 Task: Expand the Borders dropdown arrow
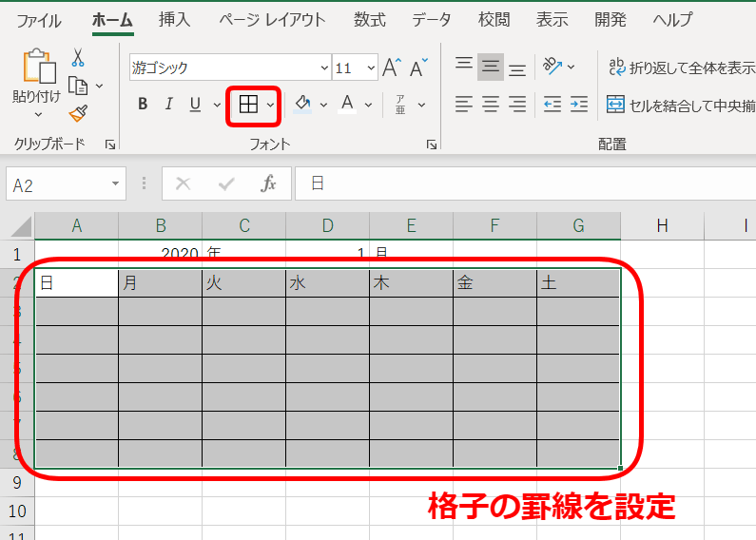271,105
